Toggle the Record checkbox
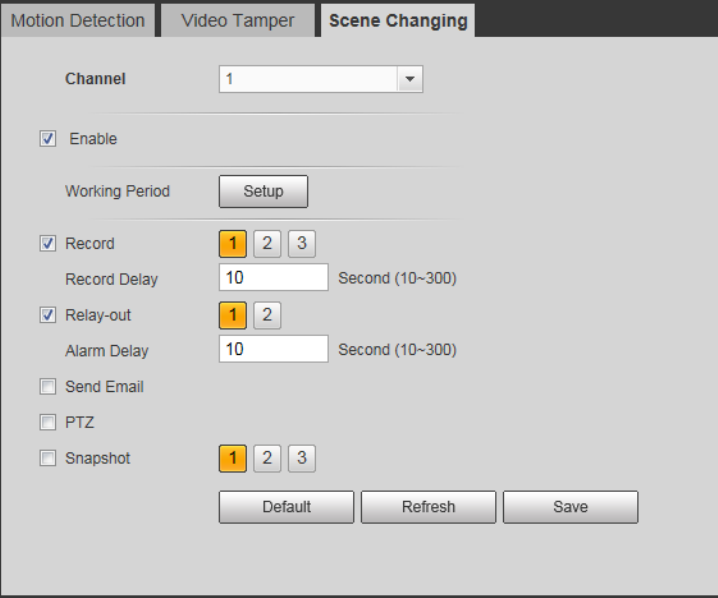 [x=48, y=244]
